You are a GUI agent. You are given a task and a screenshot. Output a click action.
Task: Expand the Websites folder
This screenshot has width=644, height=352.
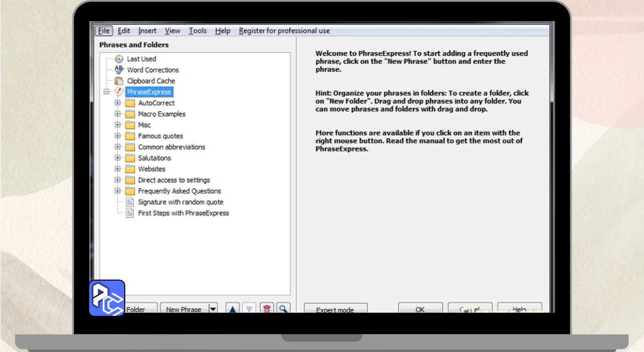click(118, 169)
